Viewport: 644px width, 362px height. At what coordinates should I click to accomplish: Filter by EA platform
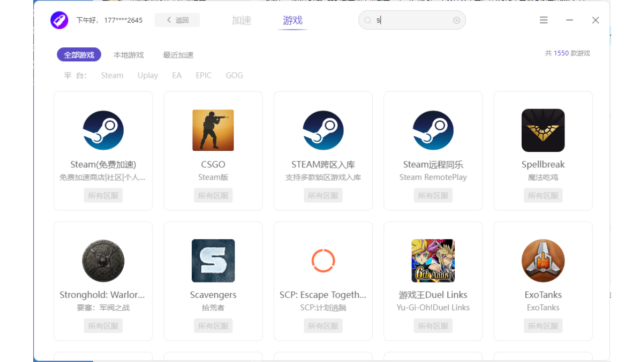(x=177, y=75)
